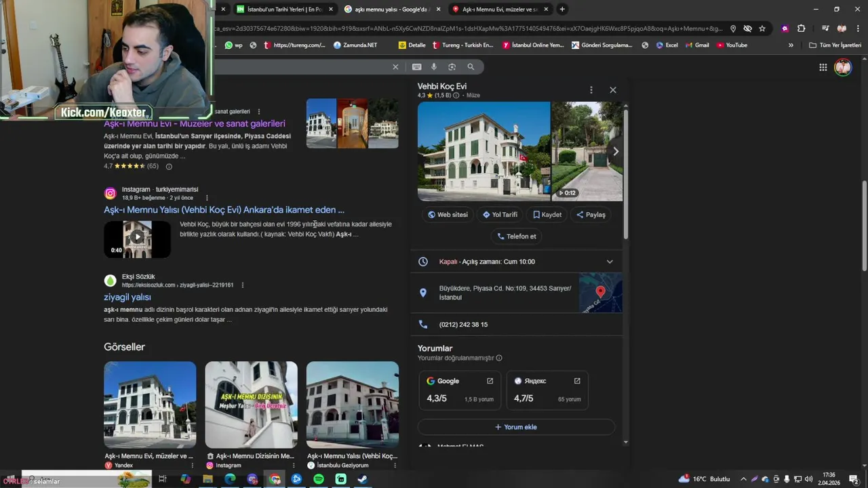Show next photo in Vehbi Koç Evi carousel

(615, 151)
